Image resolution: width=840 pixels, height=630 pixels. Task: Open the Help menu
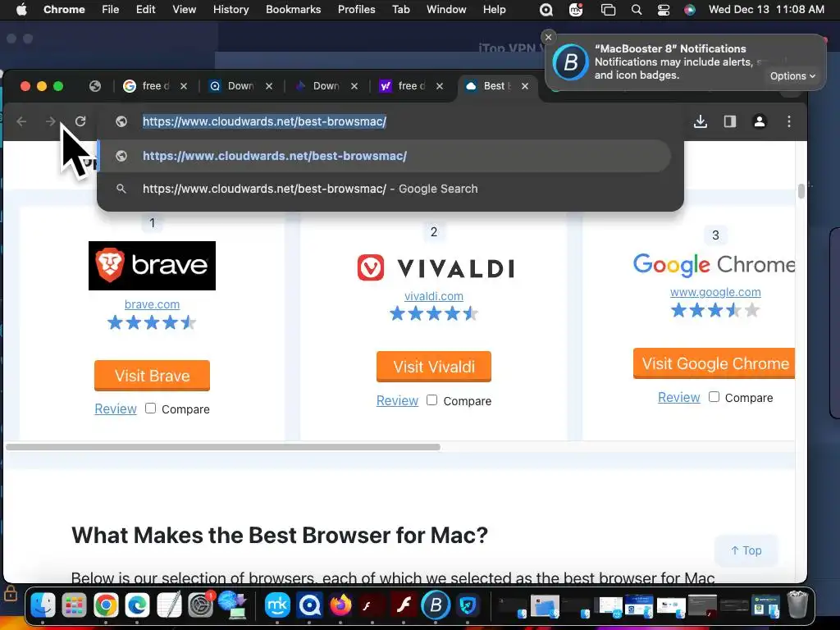click(x=494, y=10)
